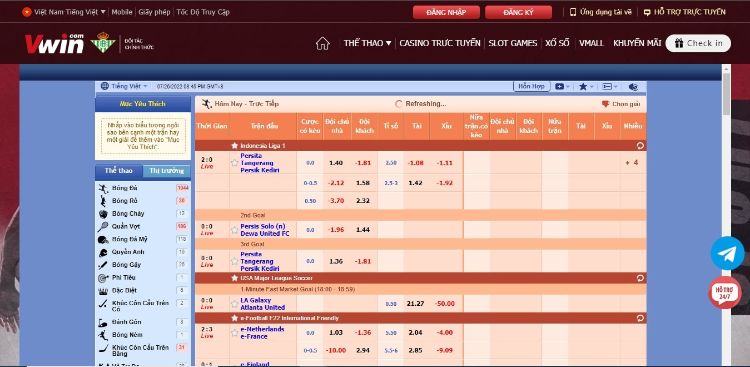Click odds 2.04 for e-Netherlands over
The image size is (750, 367).
(x=415, y=333)
